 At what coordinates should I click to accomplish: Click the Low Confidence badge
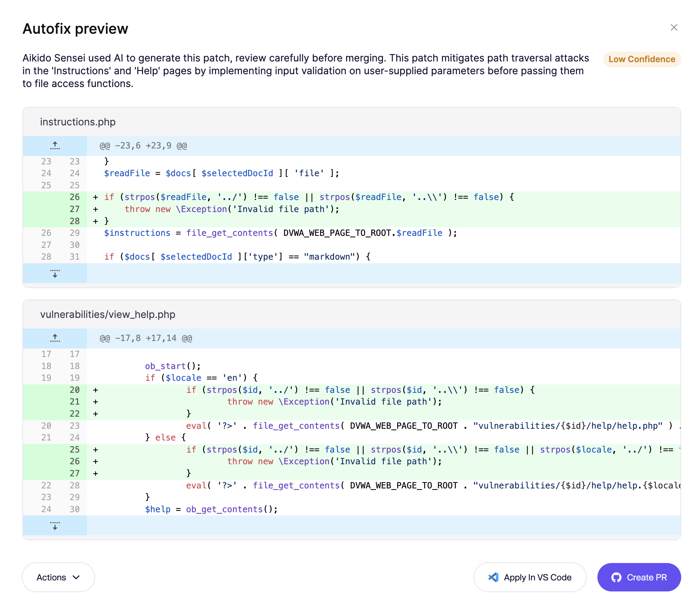[642, 59]
